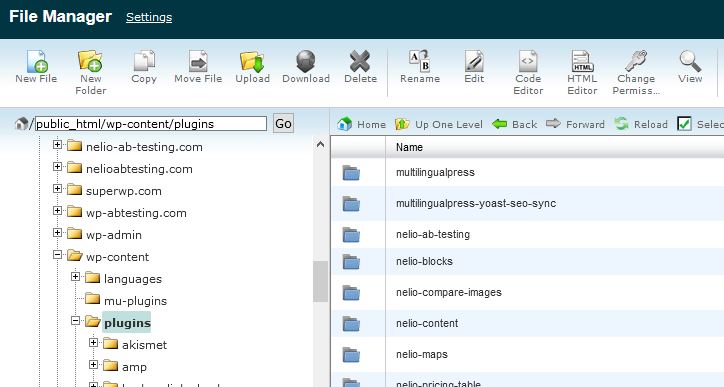This screenshot has height=387, width=724.
Task: Expand the amp folder node
Action: [x=93, y=365]
